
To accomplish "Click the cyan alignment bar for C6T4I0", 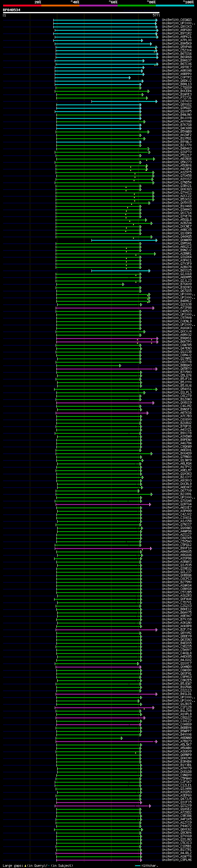I will 124,101.
